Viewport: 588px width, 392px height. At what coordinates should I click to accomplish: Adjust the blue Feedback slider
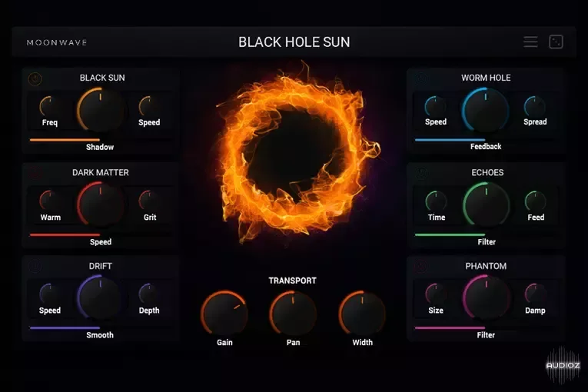pyautogui.click(x=486, y=140)
